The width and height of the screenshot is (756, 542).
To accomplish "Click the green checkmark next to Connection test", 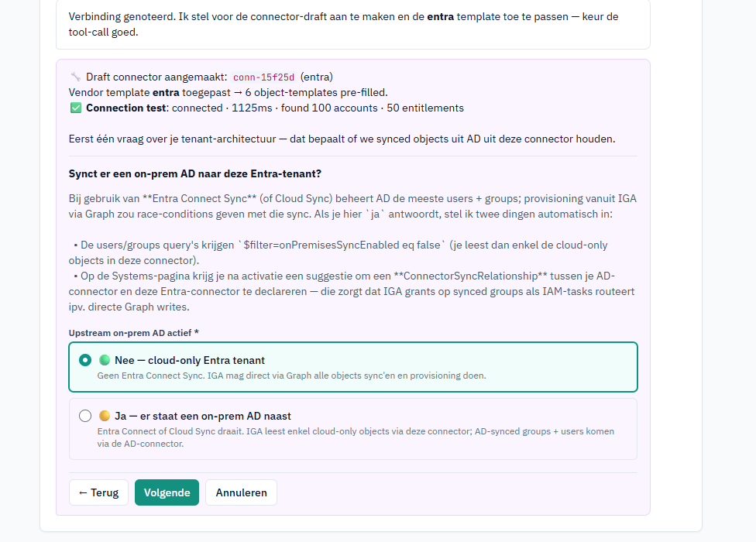I will click(x=76, y=108).
